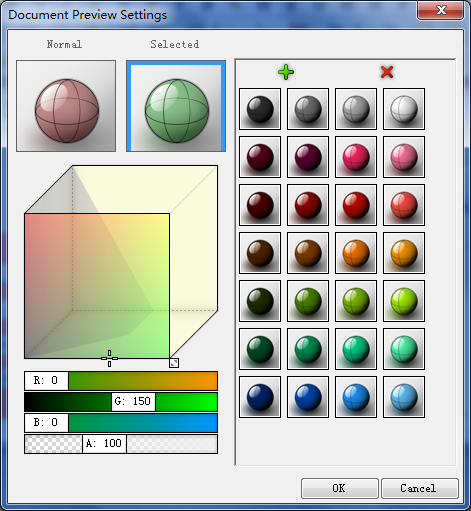The height and width of the screenshot is (511, 471).
Task: Click the crosshair marker in the color cube
Action: tap(109, 358)
